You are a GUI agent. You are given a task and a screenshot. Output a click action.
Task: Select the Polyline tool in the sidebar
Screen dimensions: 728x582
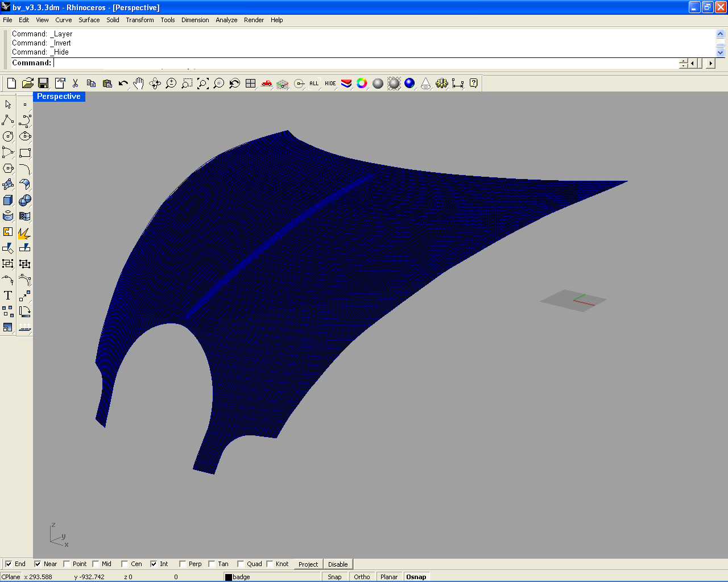click(8, 120)
